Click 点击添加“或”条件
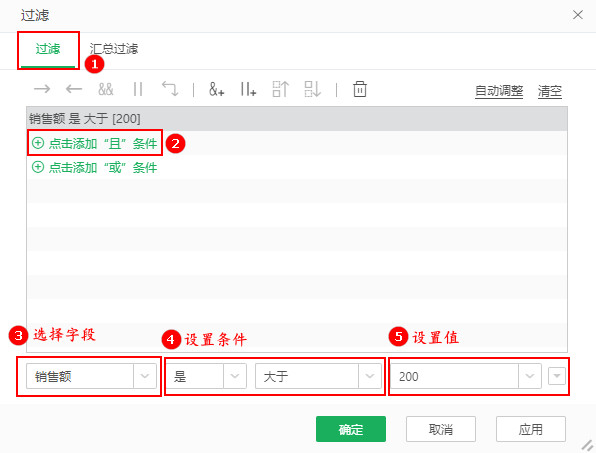 point(95,167)
